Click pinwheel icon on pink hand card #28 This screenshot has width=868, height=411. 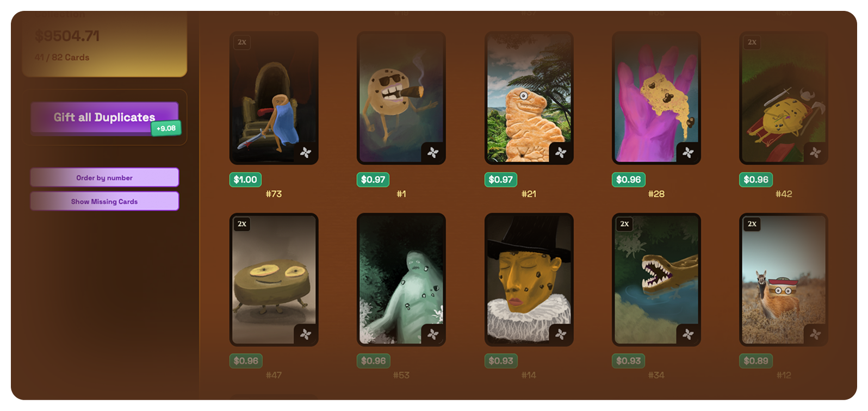[x=688, y=153]
